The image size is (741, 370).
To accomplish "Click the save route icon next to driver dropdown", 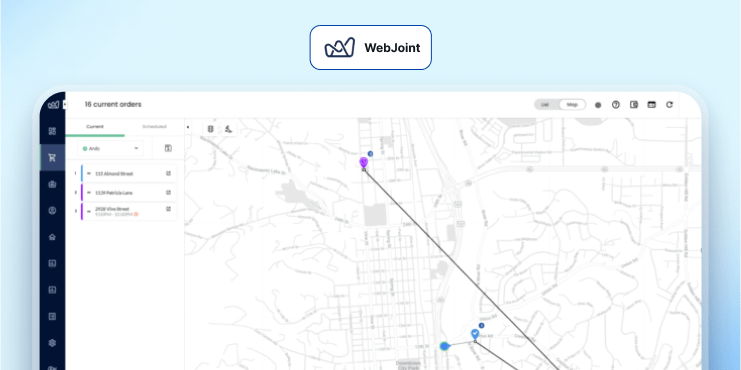I will [x=168, y=148].
